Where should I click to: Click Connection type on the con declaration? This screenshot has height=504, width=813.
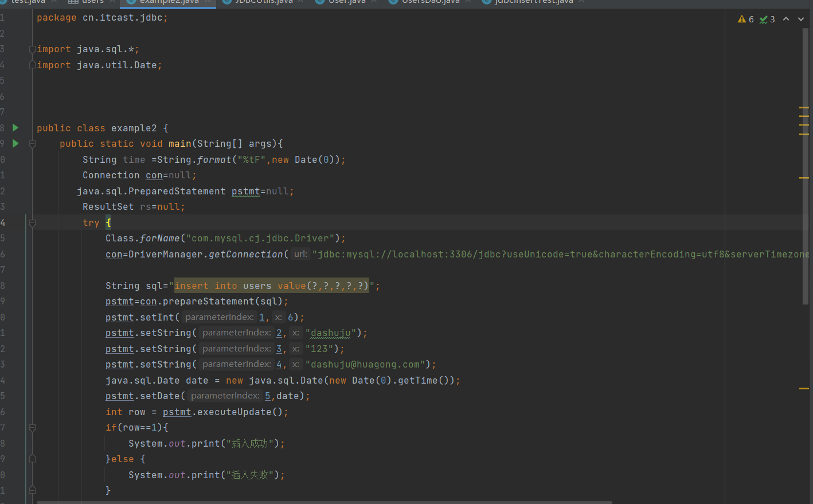111,175
